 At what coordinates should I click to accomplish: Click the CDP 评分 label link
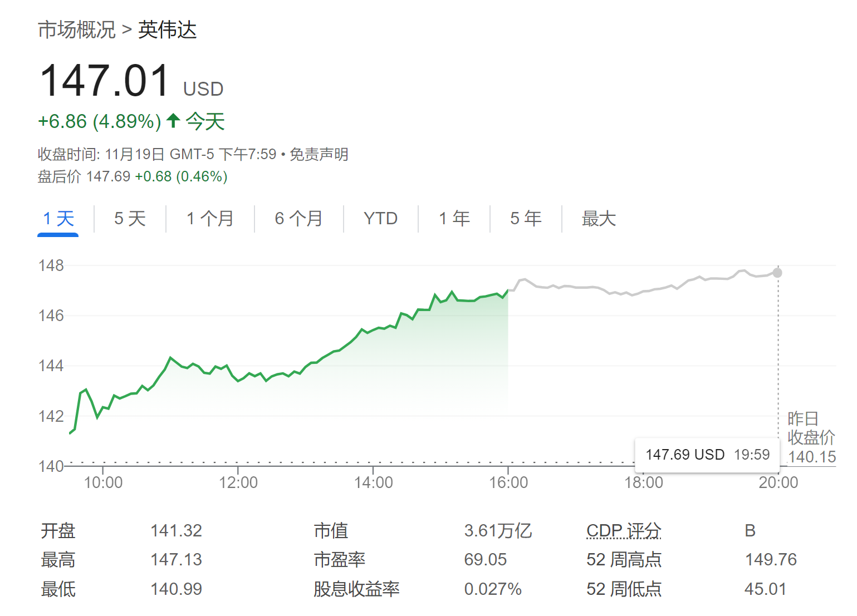(x=623, y=531)
